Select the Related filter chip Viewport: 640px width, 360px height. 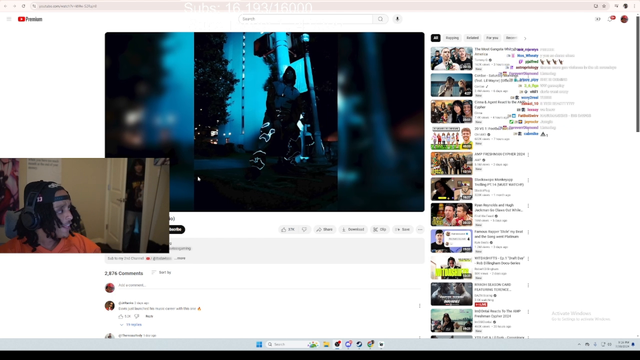click(472, 38)
